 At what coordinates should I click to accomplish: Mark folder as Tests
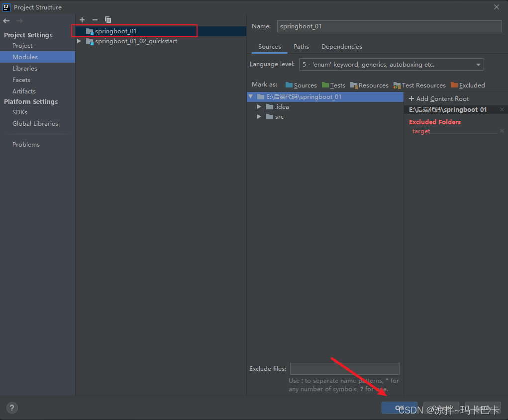pos(333,85)
